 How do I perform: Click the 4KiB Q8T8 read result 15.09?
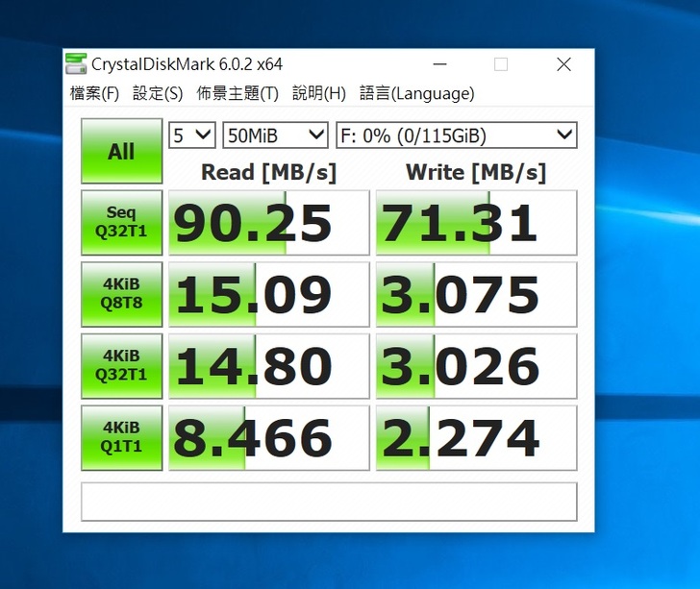pyautogui.click(x=269, y=294)
